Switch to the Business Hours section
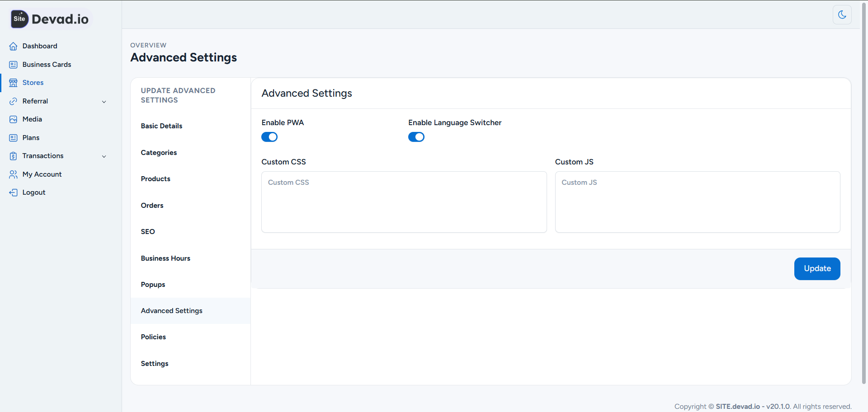 (165, 258)
